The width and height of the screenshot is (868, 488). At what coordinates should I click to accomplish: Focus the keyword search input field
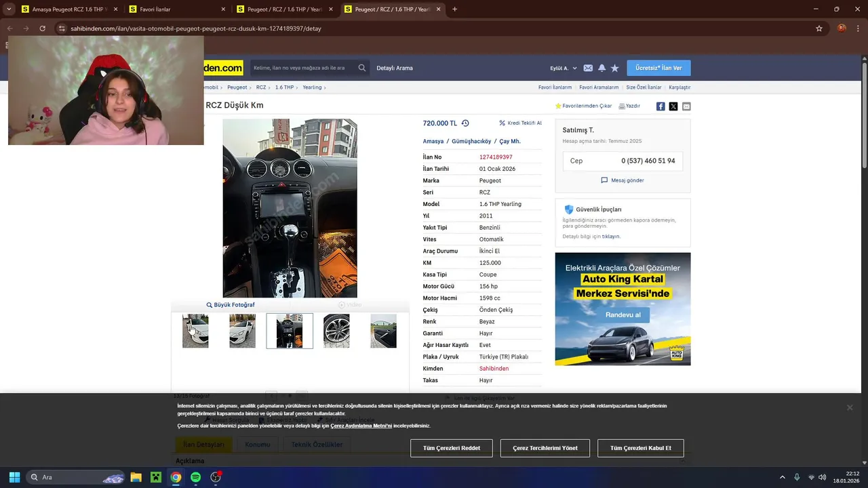click(x=303, y=68)
